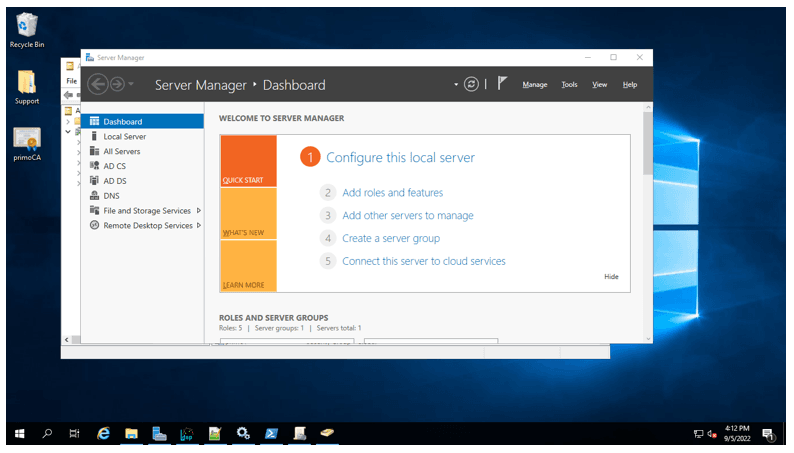Open PowerShell from the taskbar

pos(271,434)
